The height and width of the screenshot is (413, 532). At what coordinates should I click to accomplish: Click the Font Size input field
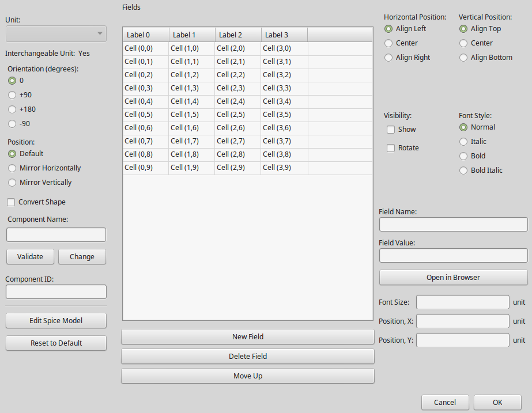click(x=462, y=302)
